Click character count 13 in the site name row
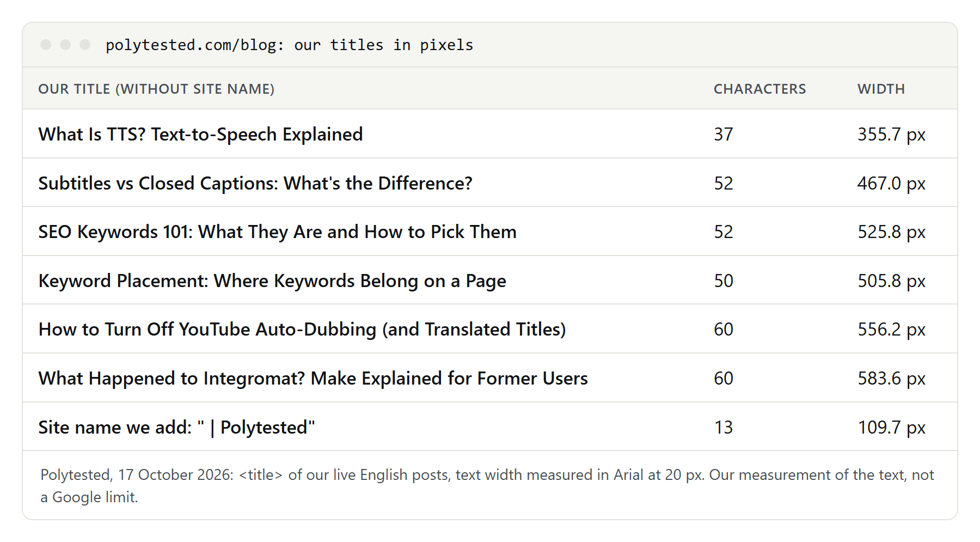 click(x=724, y=428)
